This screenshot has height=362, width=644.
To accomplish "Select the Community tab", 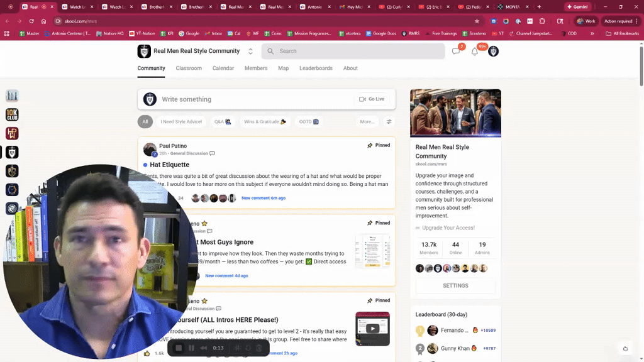I will (x=151, y=68).
